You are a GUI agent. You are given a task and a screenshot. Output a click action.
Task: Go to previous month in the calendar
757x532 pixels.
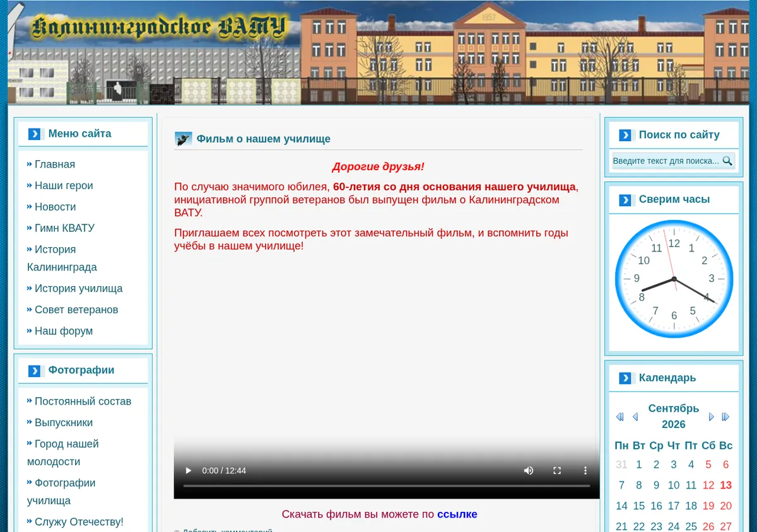pos(635,417)
